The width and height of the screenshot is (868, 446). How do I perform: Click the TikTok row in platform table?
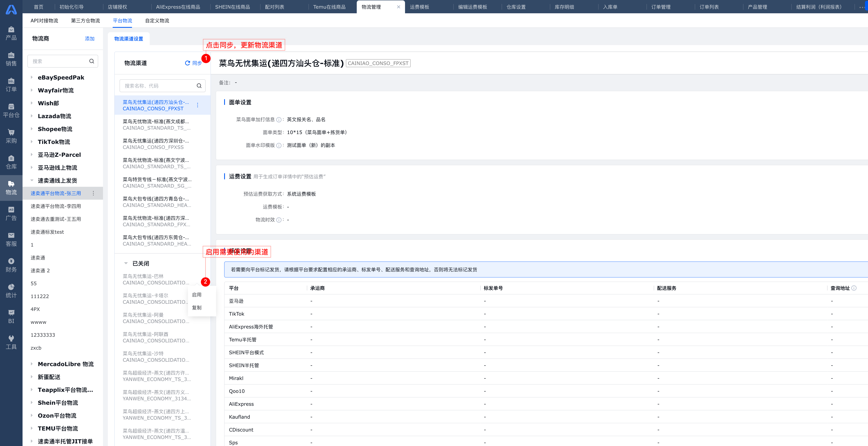click(x=546, y=314)
